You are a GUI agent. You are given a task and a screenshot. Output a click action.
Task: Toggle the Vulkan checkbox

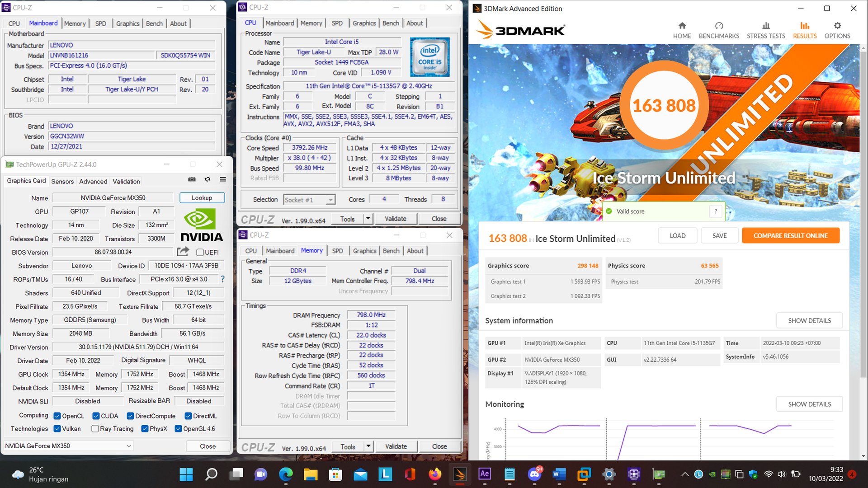tap(57, 428)
